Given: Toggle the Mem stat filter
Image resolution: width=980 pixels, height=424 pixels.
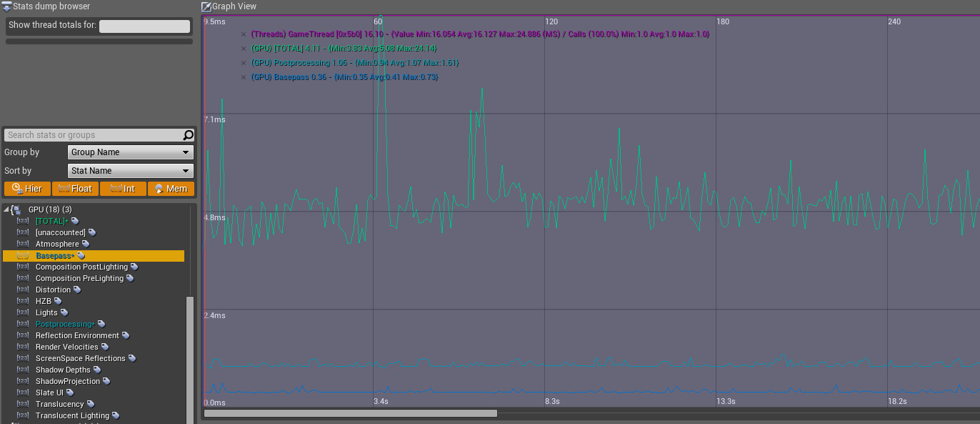Looking at the screenshot, I should point(171,189).
